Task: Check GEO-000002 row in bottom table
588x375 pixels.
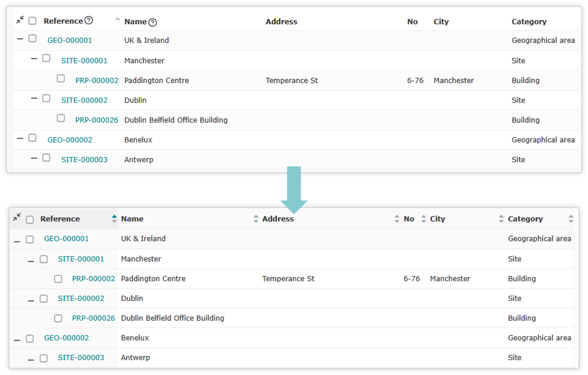Action: (x=30, y=338)
